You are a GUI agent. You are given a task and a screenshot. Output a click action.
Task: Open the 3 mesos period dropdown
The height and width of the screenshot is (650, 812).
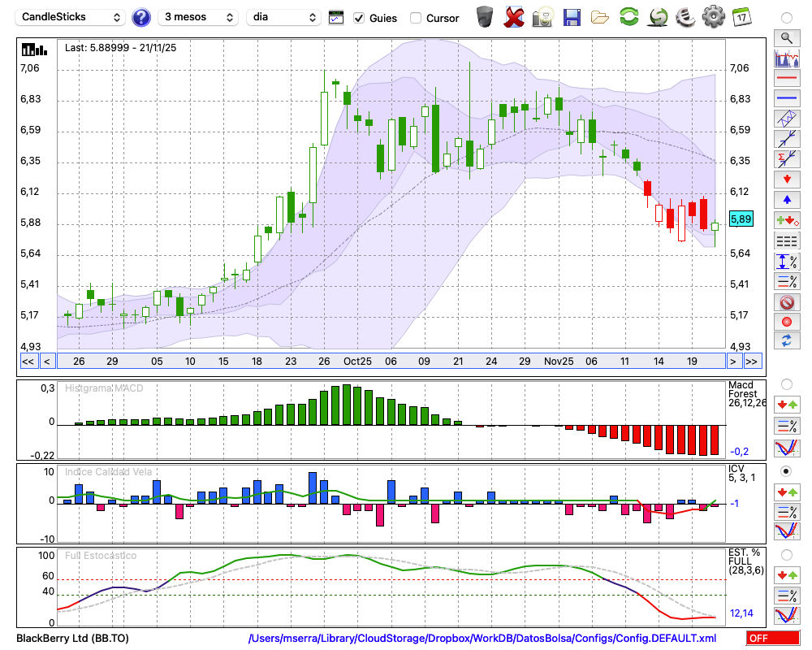pos(199,17)
